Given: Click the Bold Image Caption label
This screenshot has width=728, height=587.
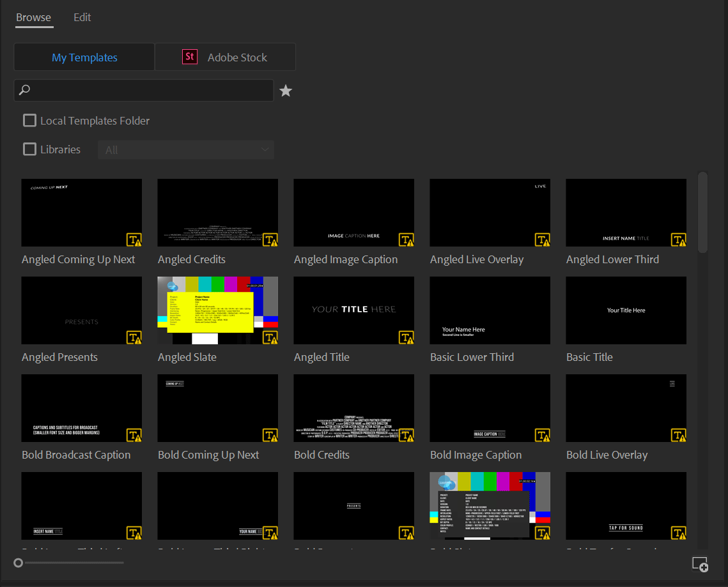Looking at the screenshot, I should (476, 455).
